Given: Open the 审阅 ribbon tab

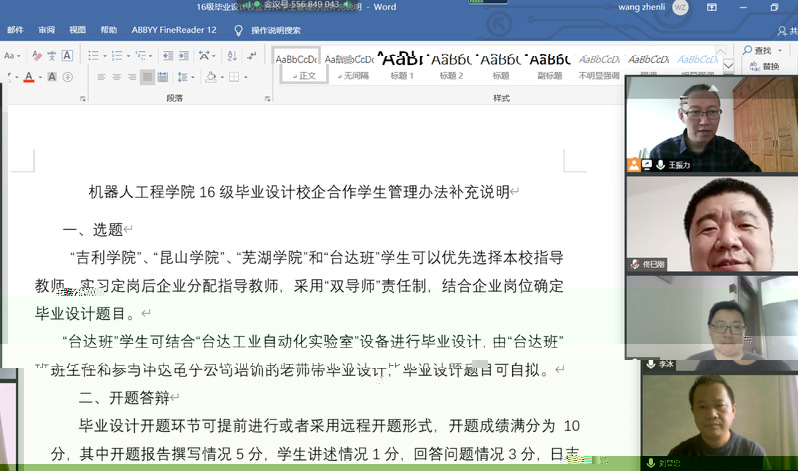Looking at the screenshot, I should tap(46, 30).
